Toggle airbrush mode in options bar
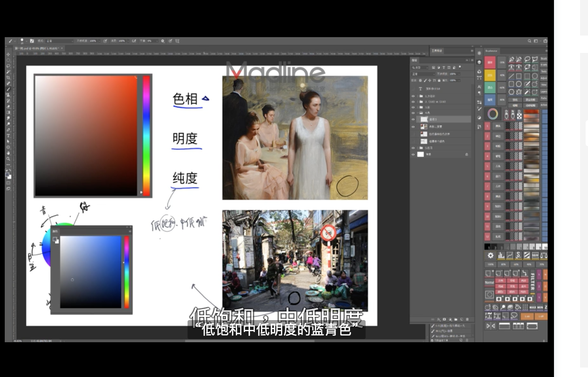Screen dimensions: 588x377 point(134,41)
